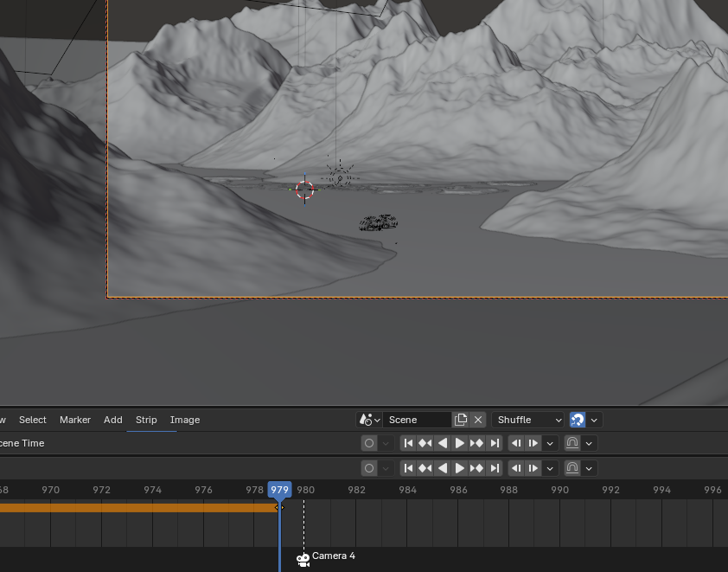Open auto keyframing options in row above frame ruler
This screenshot has height=572, width=728.
tap(386, 468)
